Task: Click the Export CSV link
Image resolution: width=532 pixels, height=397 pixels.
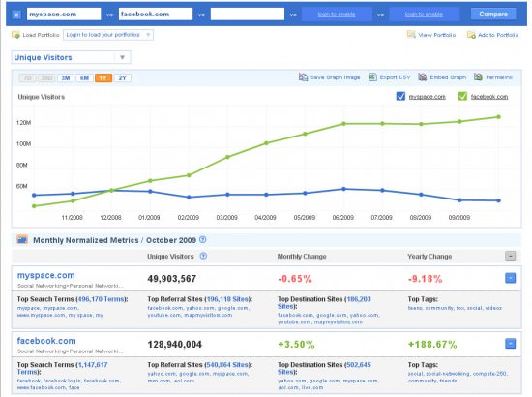Action: (395, 77)
